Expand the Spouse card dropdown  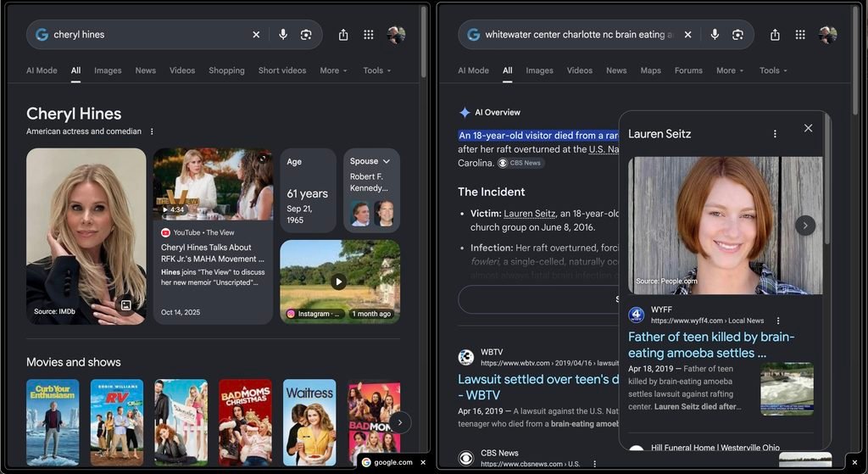(387, 161)
